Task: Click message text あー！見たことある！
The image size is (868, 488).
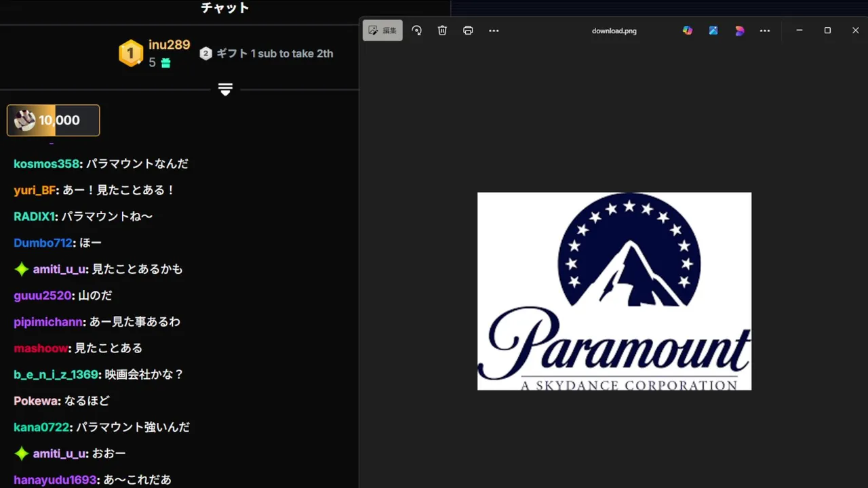Action: pyautogui.click(x=119, y=190)
